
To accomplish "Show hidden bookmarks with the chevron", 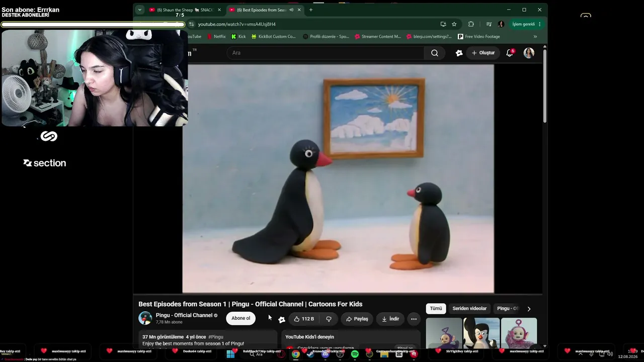I will 535,37.
